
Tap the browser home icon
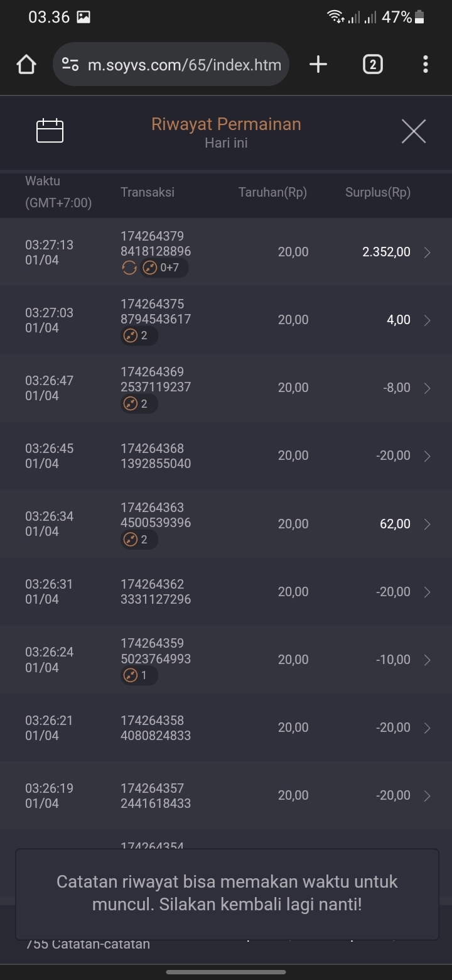pyautogui.click(x=26, y=65)
